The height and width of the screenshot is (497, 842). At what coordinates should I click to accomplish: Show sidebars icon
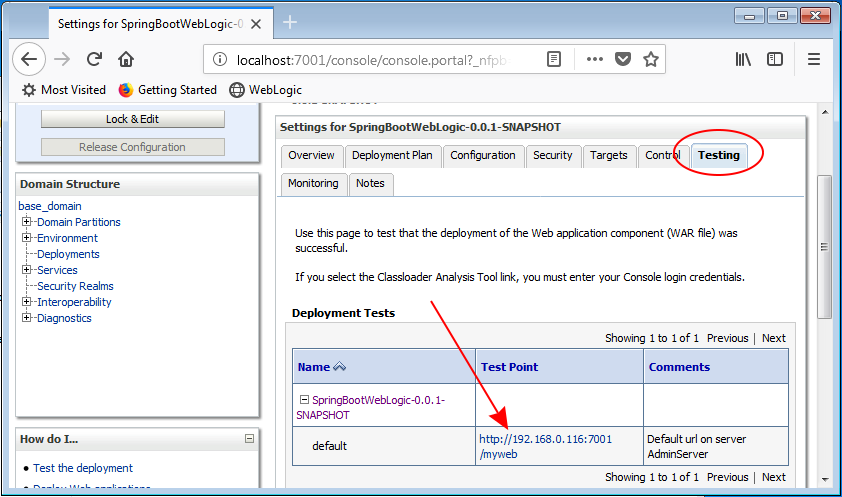point(775,59)
